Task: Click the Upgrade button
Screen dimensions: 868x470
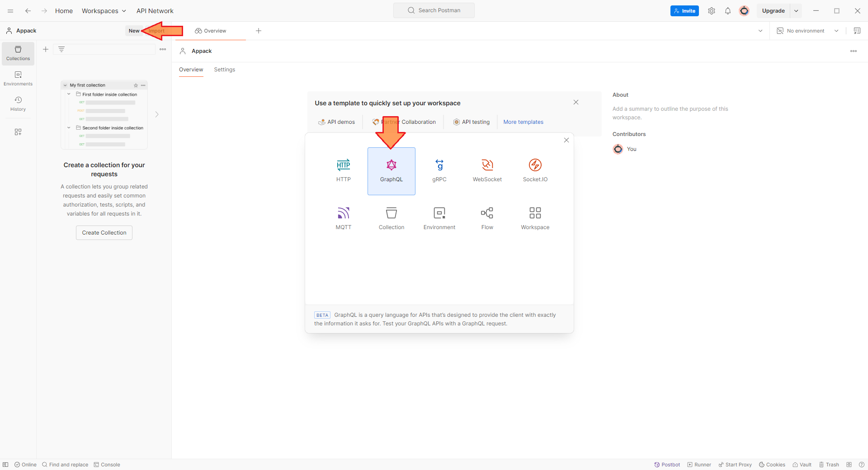Action: [x=774, y=11]
